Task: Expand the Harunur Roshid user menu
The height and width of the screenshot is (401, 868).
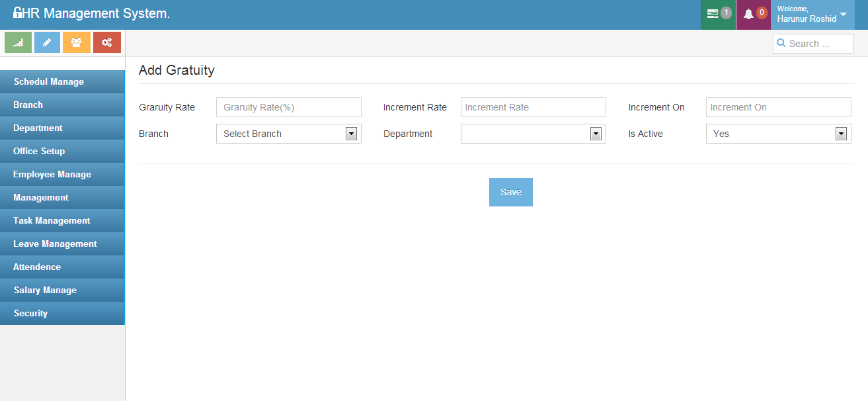Action: (x=812, y=15)
